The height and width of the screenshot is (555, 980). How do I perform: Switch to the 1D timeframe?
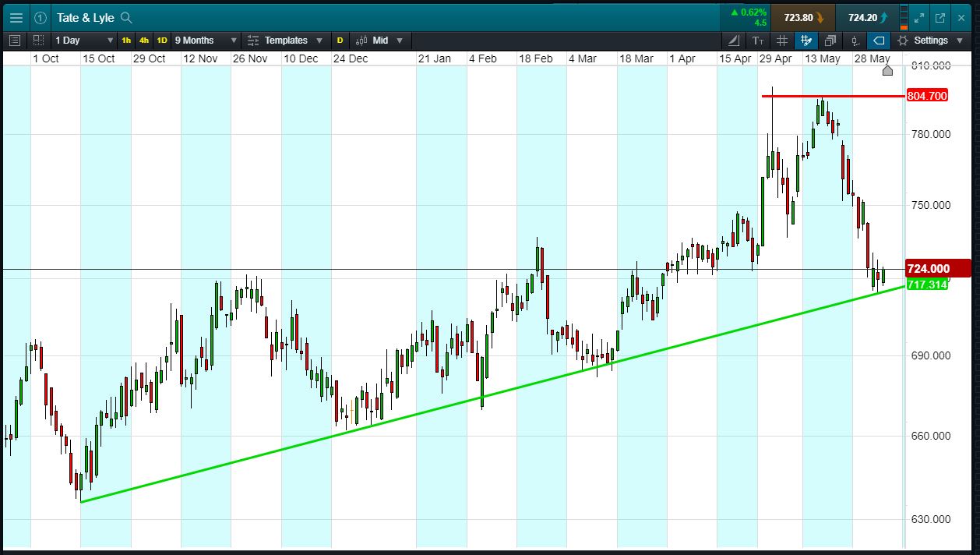(162, 41)
